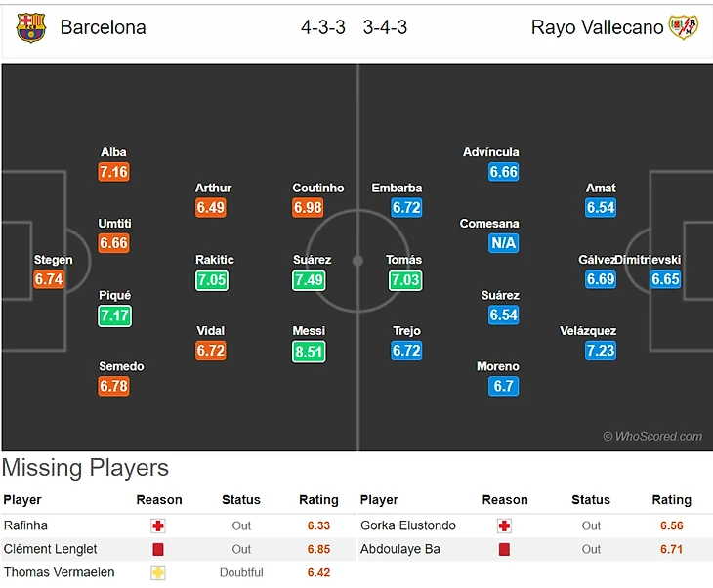Image resolution: width=713 pixels, height=588 pixels.
Task: Click Abdoulaye Ba's red card suspension icon
Action: pyautogui.click(x=504, y=549)
